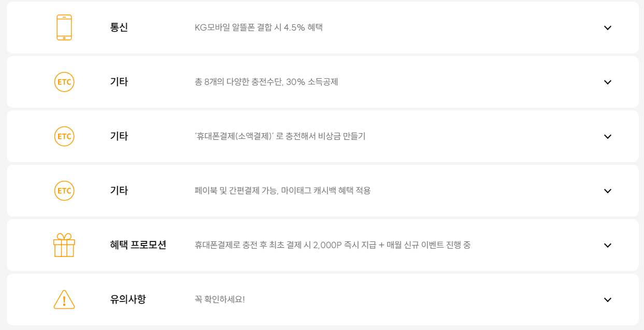
Task: Expand the 휴대폰결제 비상금 만들기 section
Action: click(607, 136)
